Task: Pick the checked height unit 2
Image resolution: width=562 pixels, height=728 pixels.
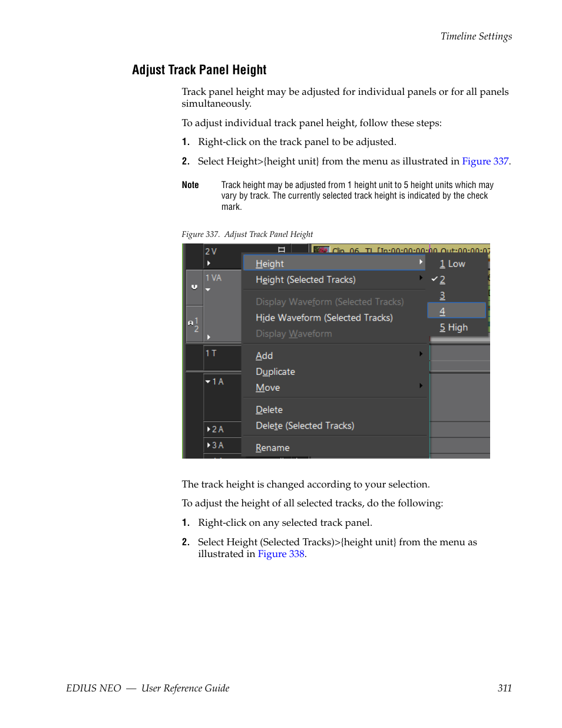Action: (x=457, y=279)
